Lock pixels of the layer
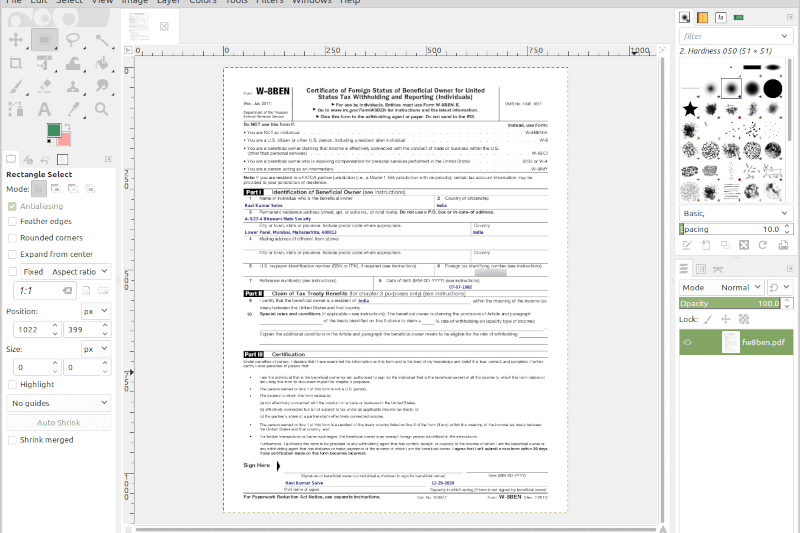 pyautogui.click(x=708, y=319)
